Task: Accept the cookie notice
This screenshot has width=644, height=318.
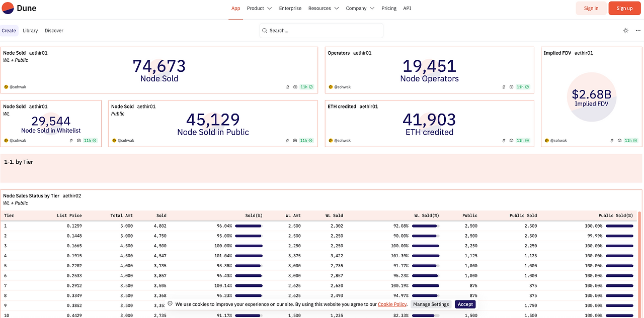Action: point(465,304)
